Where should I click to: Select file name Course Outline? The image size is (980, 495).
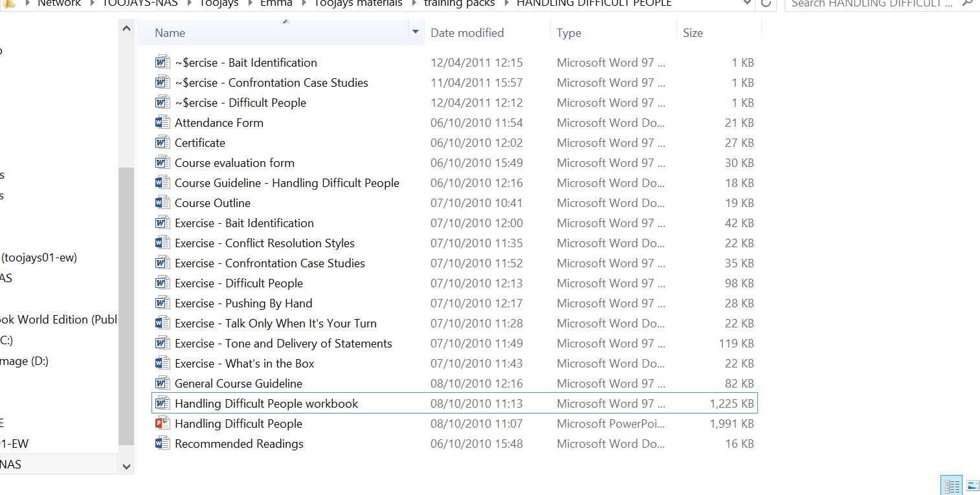pos(212,203)
